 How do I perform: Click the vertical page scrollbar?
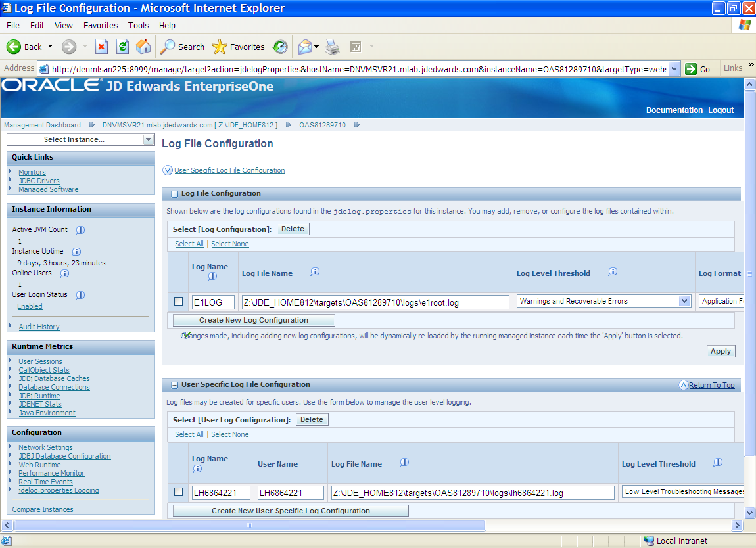tap(749, 273)
